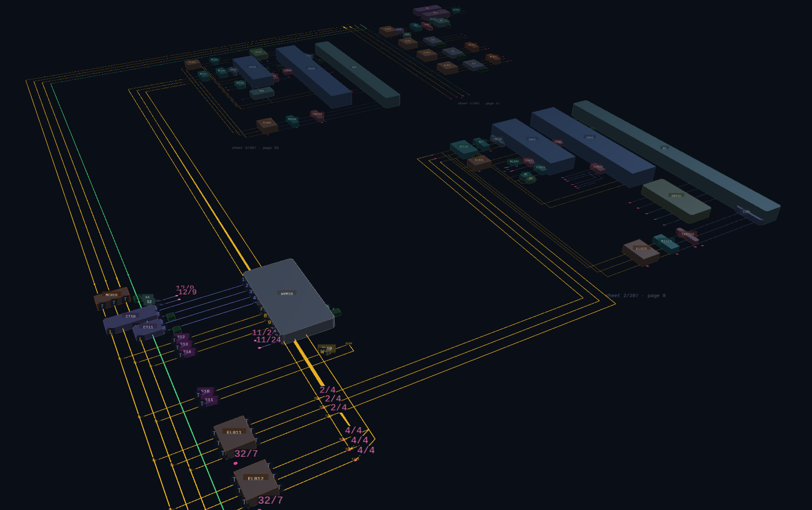Select the MS324 component
This screenshot has width=812, height=510.
coord(666,243)
